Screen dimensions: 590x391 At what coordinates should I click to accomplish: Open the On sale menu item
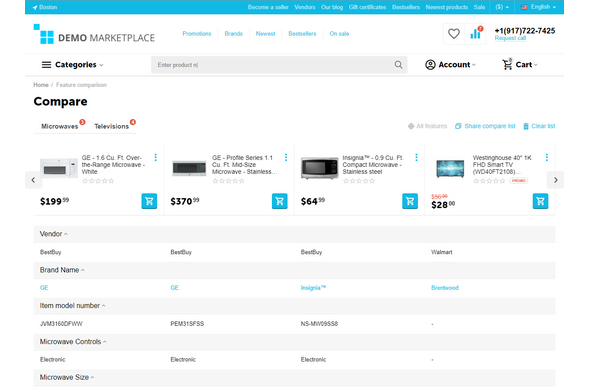pos(339,33)
